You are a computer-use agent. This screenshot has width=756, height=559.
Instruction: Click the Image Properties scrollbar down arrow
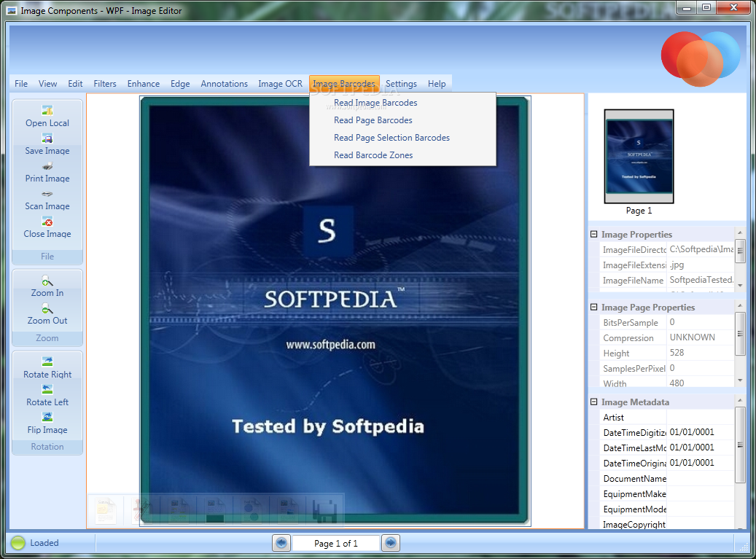click(740, 285)
